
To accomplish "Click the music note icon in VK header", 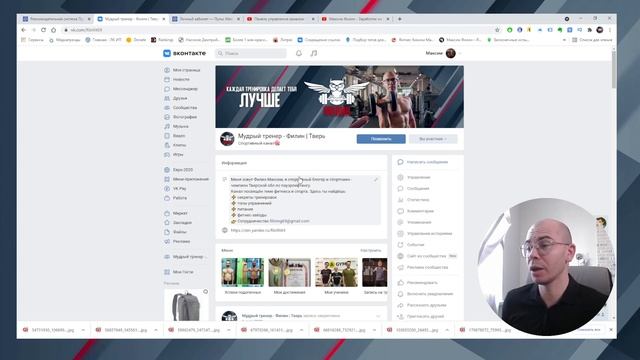I will pos(313,53).
